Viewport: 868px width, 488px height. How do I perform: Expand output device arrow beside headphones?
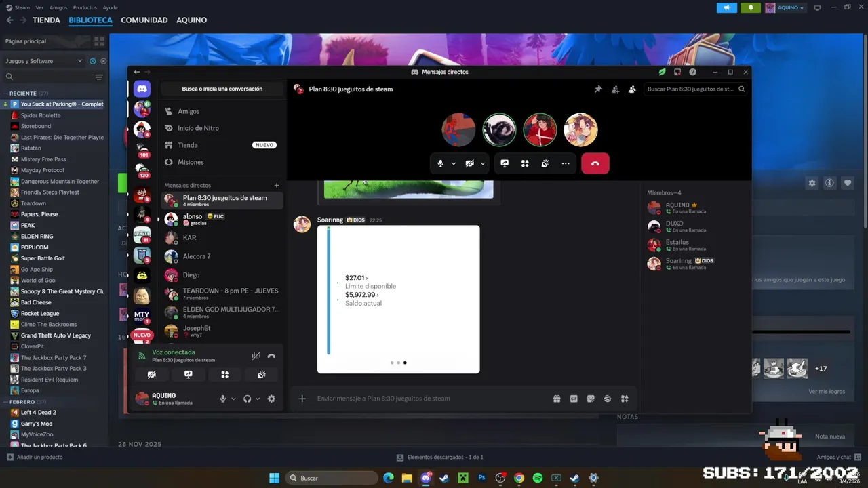258,399
